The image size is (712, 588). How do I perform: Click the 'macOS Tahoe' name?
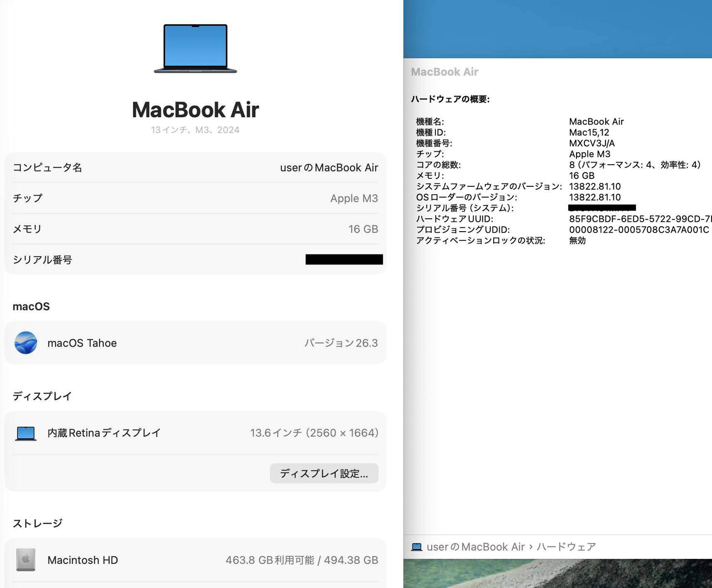(82, 343)
